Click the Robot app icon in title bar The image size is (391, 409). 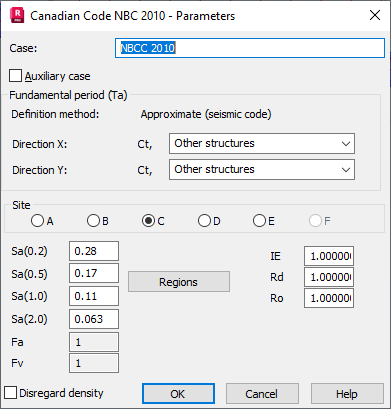coord(17,15)
